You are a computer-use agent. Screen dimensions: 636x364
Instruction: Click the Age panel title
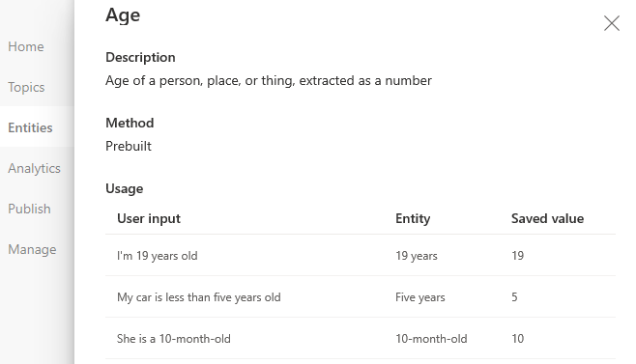pos(123,15)
